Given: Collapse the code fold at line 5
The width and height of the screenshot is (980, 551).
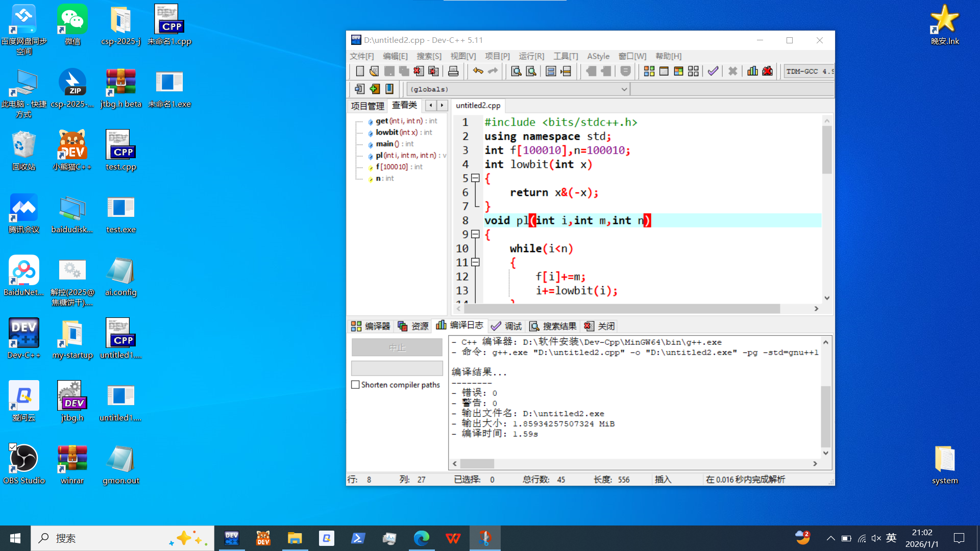Looking at the screenshot, I should click(475, 178).
